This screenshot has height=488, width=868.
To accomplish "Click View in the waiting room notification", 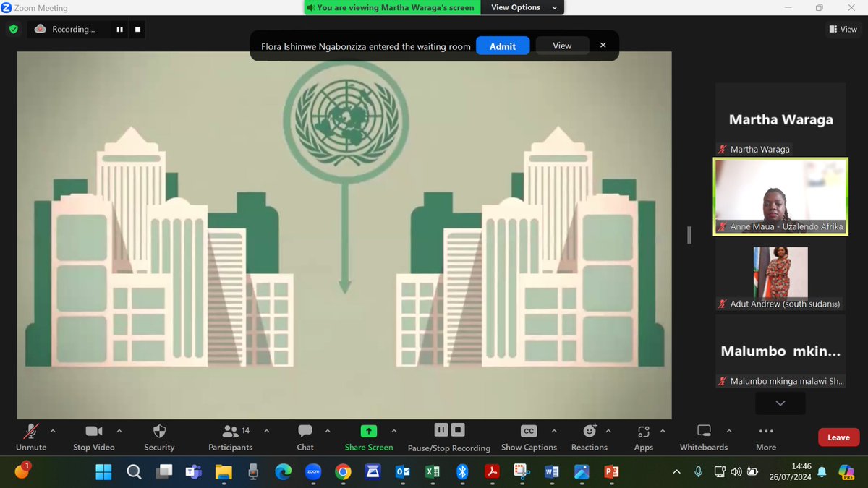I will click(x=562, y=46).
